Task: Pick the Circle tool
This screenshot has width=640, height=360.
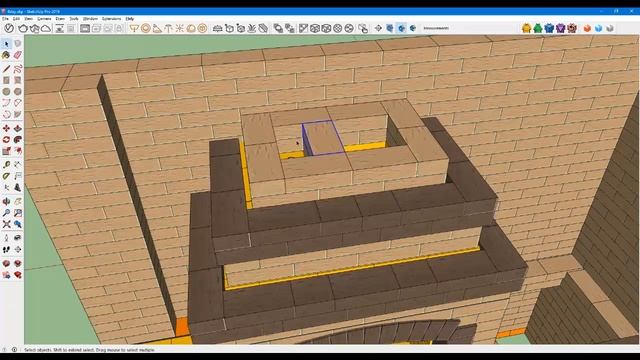Action: click(6, 92)
